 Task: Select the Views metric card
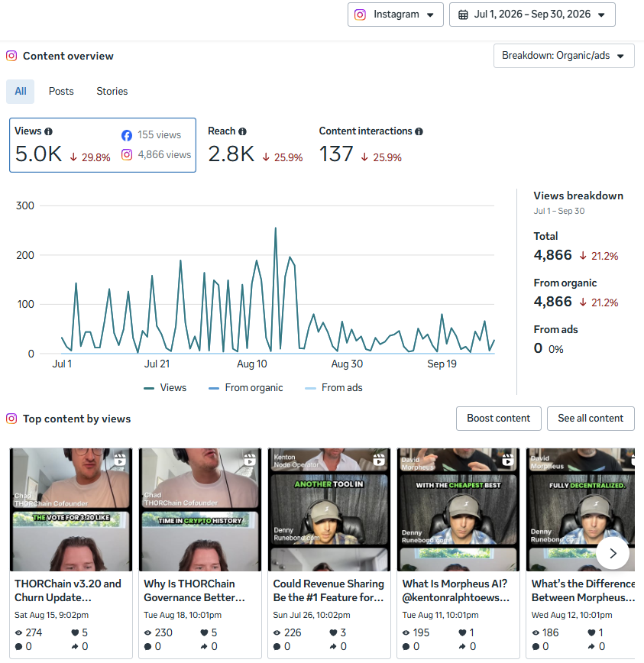(x=103, y=145)
